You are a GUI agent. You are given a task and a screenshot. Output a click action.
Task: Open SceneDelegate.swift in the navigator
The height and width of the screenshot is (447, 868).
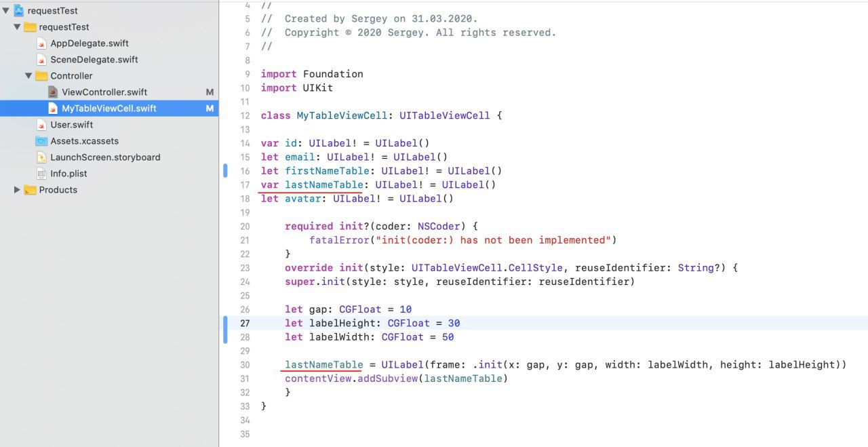[94, 60]
